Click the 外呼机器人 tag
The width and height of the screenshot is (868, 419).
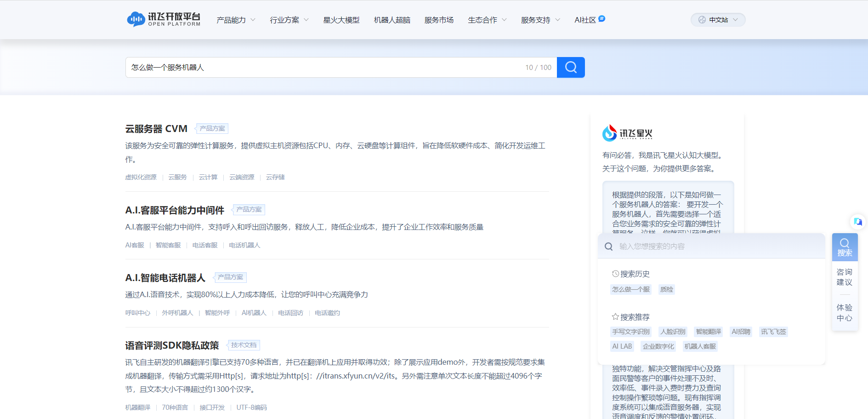(x=177, y=313)
